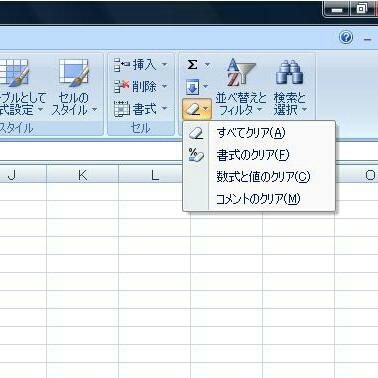This screenshot has height=378, width=378.
Task: Select column K header
Action: point(82,175)
